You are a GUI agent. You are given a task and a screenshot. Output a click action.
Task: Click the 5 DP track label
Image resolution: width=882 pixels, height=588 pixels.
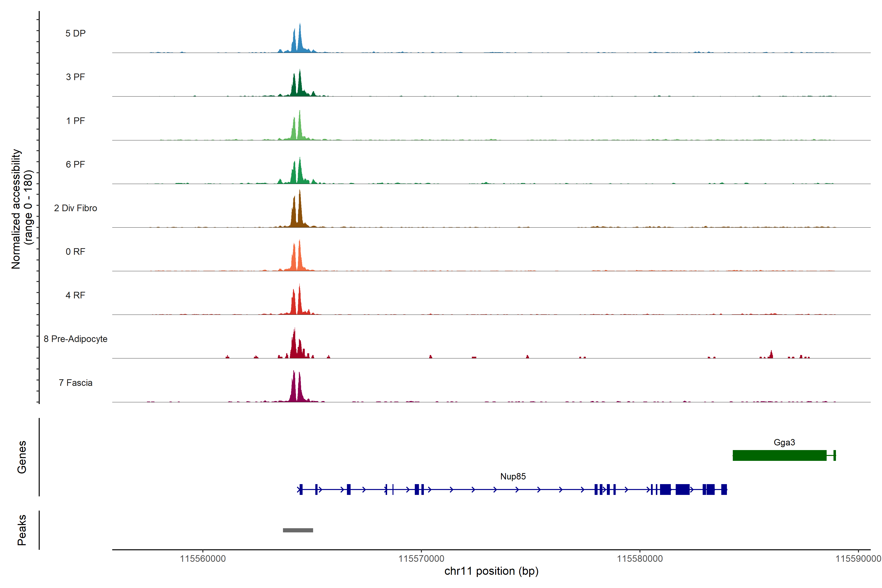tap(75, 33)
